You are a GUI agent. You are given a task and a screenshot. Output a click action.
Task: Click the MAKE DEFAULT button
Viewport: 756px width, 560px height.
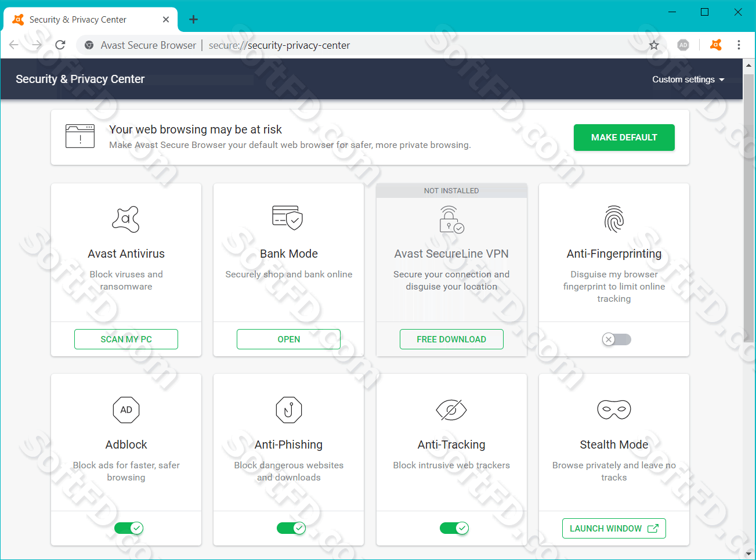point(624,138)
